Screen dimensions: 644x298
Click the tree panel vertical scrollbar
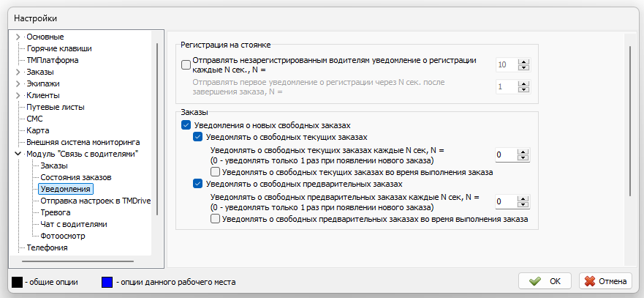[157, 129]
